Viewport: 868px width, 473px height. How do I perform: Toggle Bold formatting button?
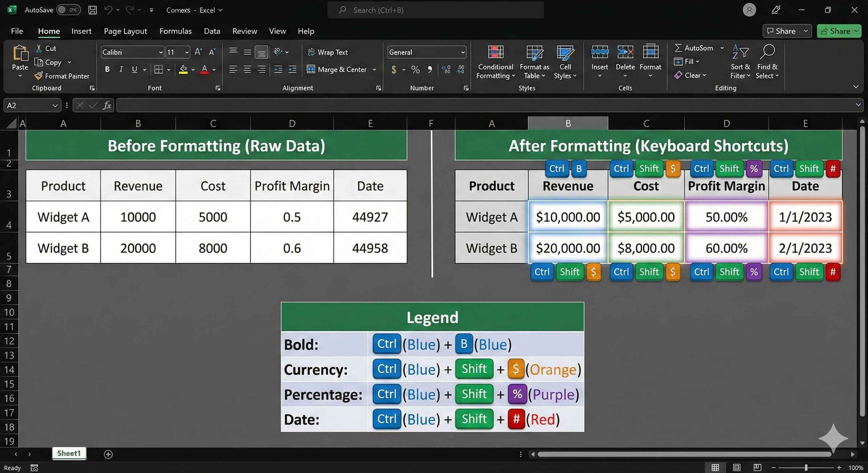107,69
